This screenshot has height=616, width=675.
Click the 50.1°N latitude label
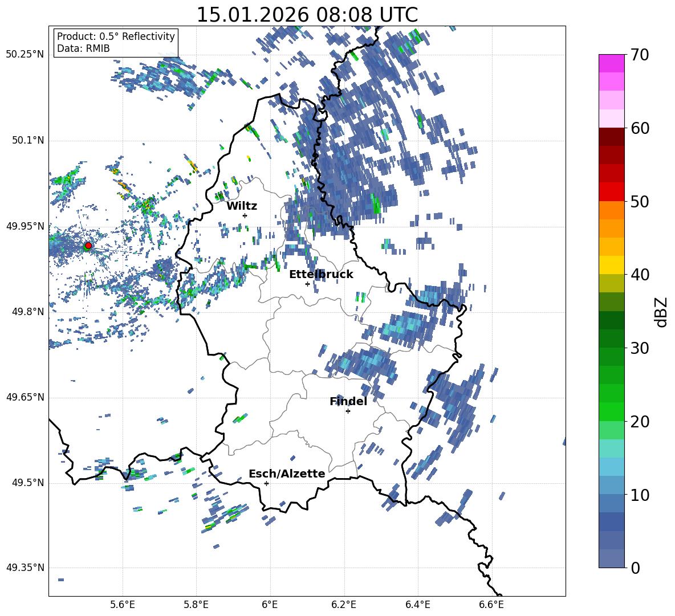pos(28,140)
